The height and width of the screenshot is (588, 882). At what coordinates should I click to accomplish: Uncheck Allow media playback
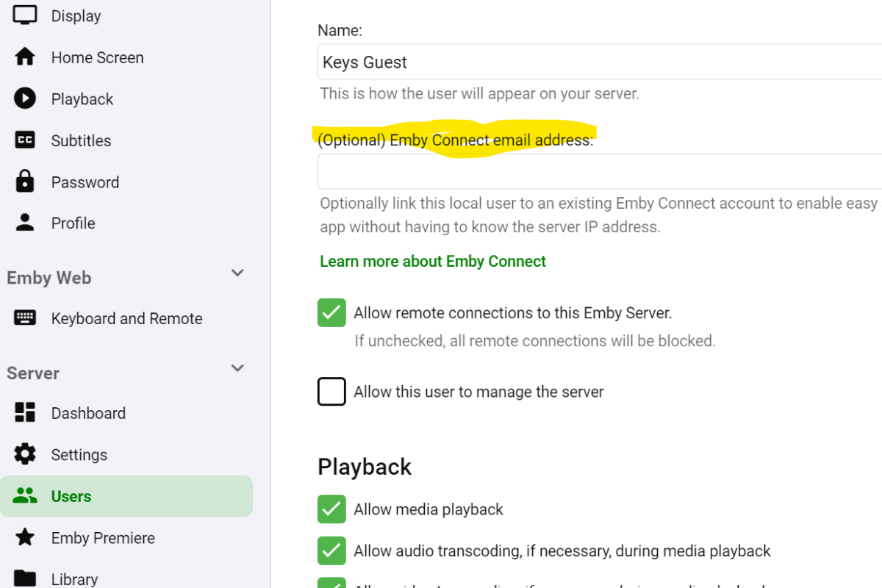click(x=331, y=509)
